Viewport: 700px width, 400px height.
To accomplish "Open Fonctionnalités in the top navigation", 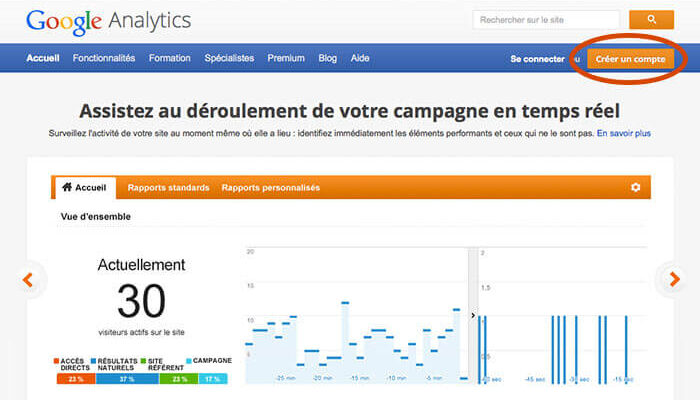I will click(103, 58).
